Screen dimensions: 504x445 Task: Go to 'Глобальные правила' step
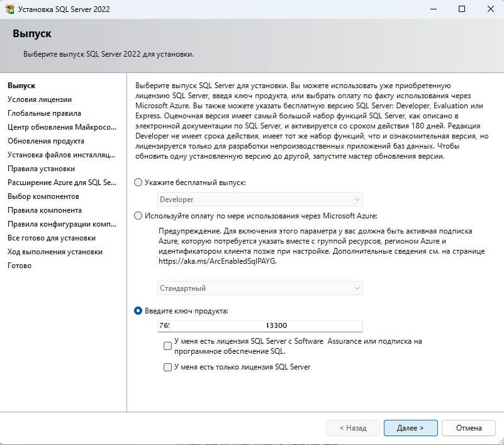44,113
